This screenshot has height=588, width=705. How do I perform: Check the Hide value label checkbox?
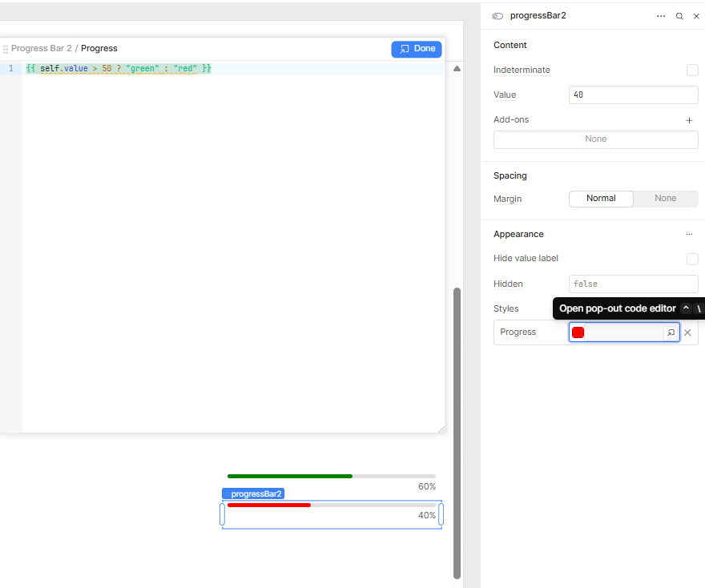pyautogui.click(x=692, y=259)
